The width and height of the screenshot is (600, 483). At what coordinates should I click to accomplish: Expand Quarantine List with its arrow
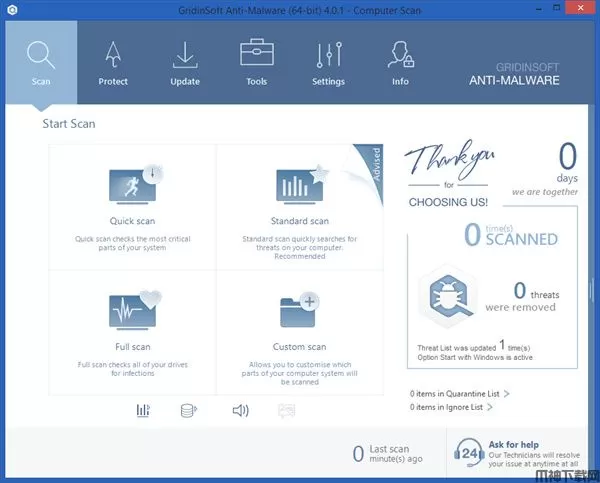tap(507, 394)
